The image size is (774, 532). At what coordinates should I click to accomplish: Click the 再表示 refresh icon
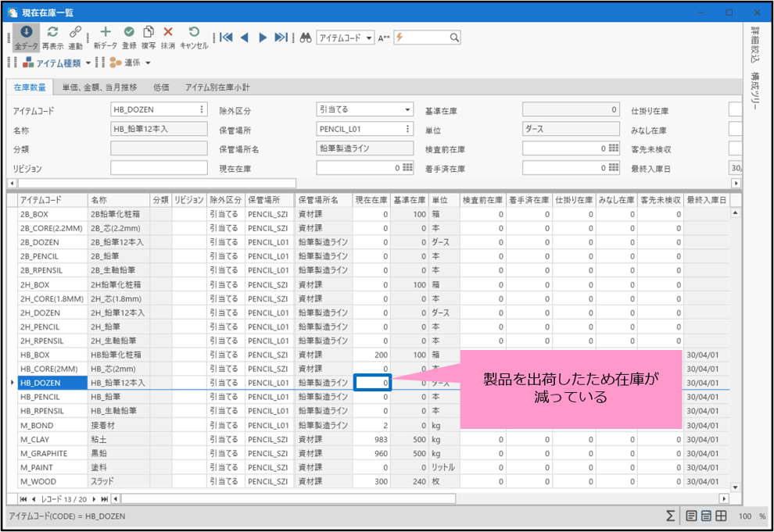click(x=53, y=37)
